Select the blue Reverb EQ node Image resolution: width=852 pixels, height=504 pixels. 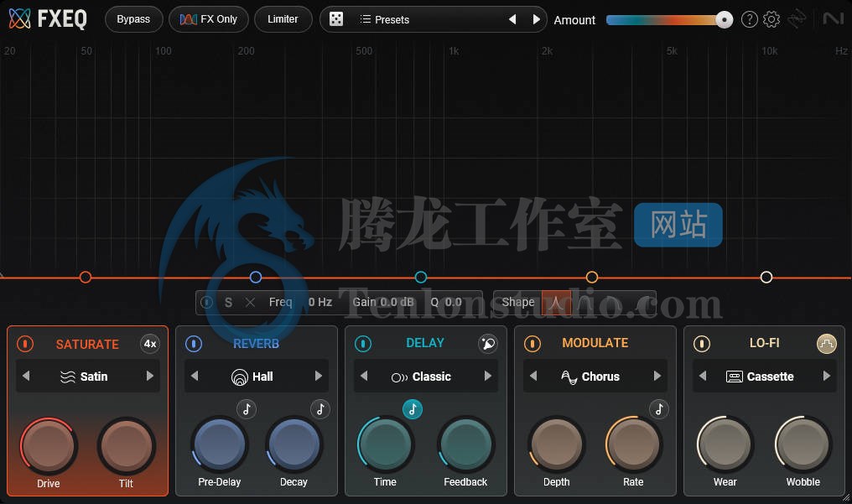tap(256, 278)
